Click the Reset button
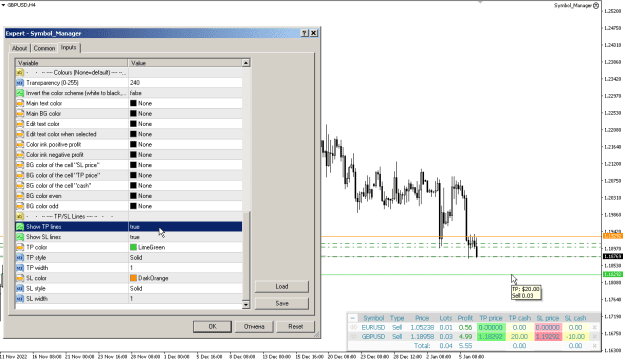The height and width of the screenshot is (362, 625). (x=295, y=327)
